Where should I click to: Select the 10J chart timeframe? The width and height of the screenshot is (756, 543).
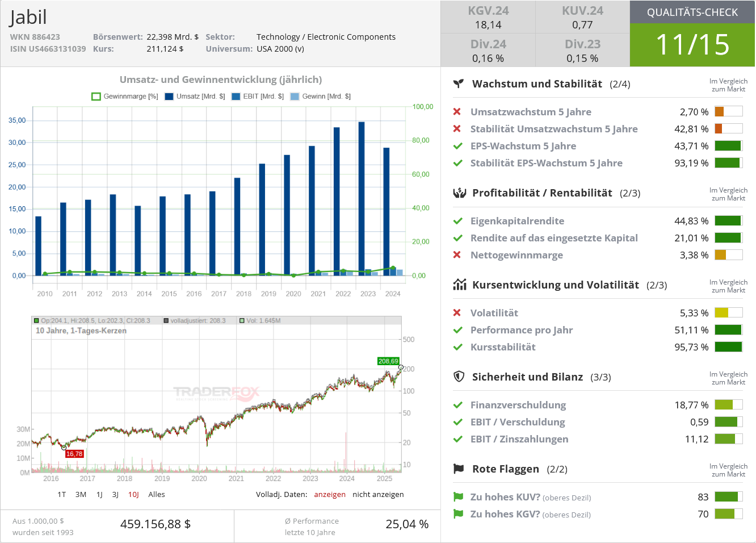pos(133,495)
